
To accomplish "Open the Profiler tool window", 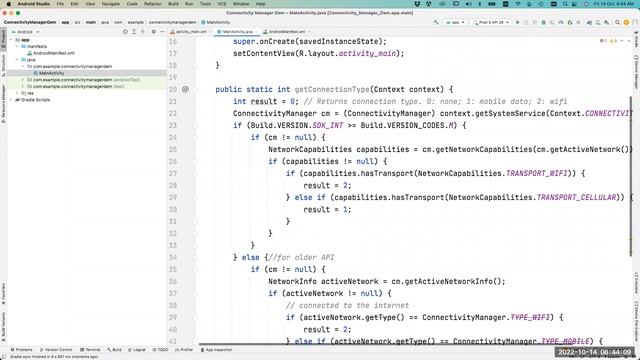I will (184, 350).
